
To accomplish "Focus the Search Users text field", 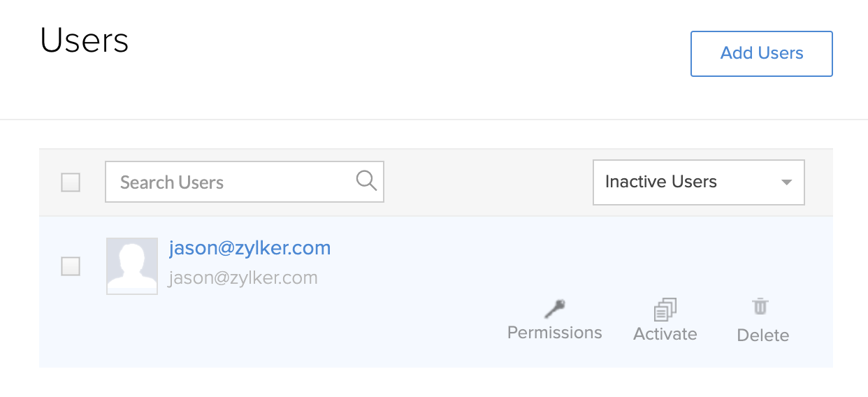I will 231,182.
